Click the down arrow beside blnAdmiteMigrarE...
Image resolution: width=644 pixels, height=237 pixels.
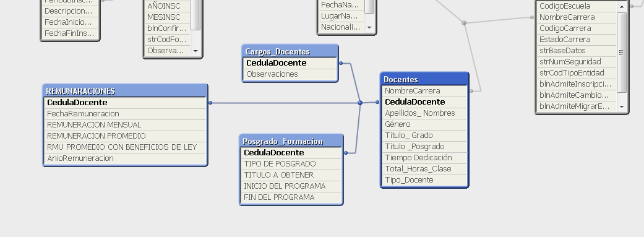click(x=622, y=106)
